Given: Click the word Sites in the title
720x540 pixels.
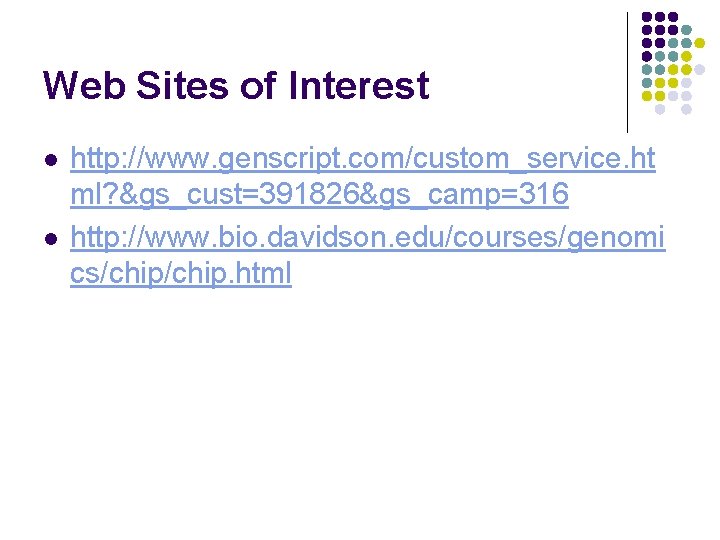Looking at the screenshot, I should (182, 85).
